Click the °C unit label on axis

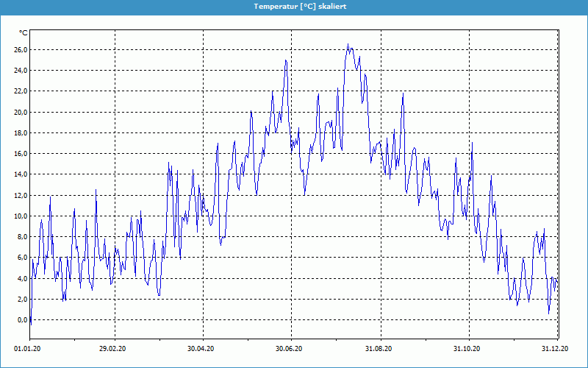(x=24, y=33)
